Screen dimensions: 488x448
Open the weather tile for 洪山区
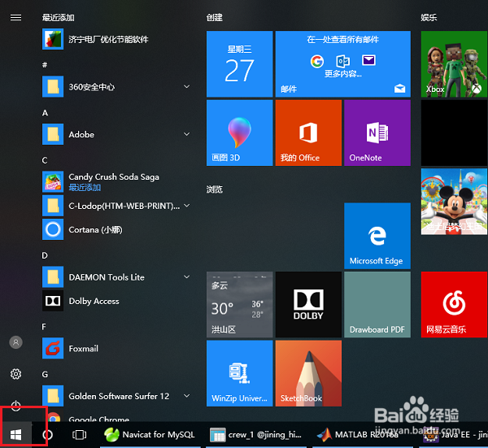[240, 305]
